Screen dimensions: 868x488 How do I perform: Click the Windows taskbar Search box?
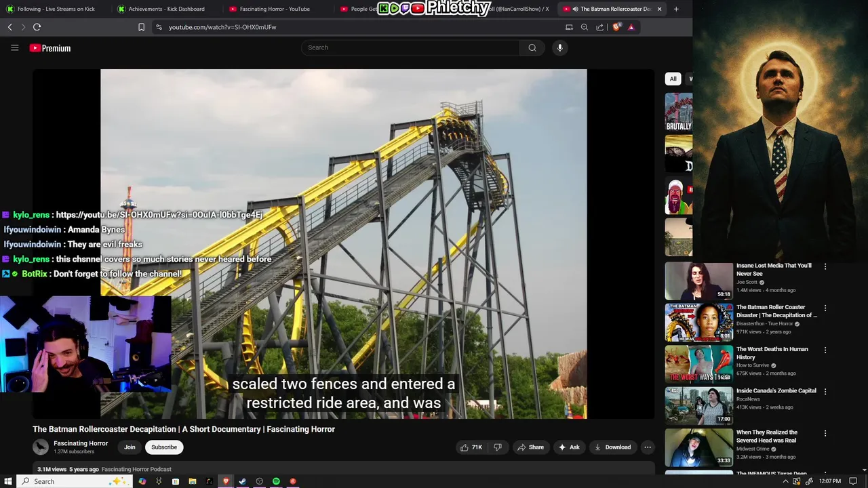75,481
